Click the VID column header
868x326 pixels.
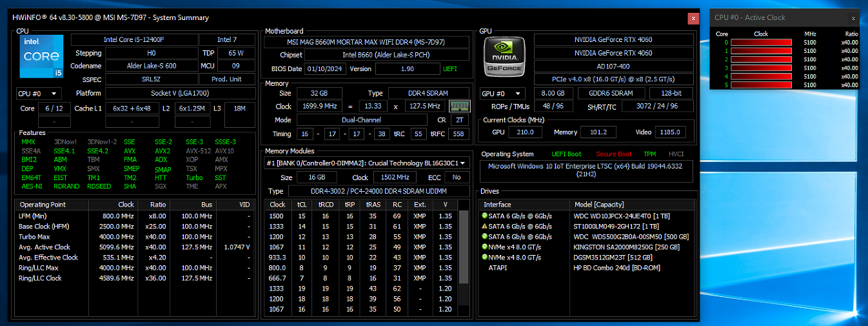pyautogui.click(x=235, y=205)
